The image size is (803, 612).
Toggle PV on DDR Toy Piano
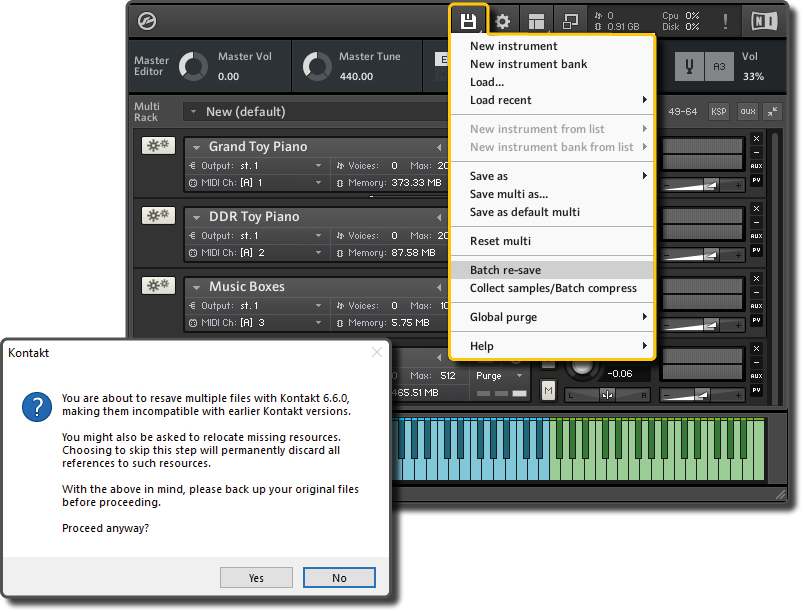756,250
